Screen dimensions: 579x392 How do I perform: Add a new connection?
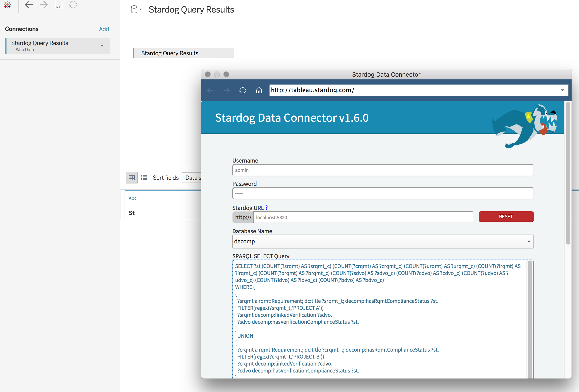[104, 29]
